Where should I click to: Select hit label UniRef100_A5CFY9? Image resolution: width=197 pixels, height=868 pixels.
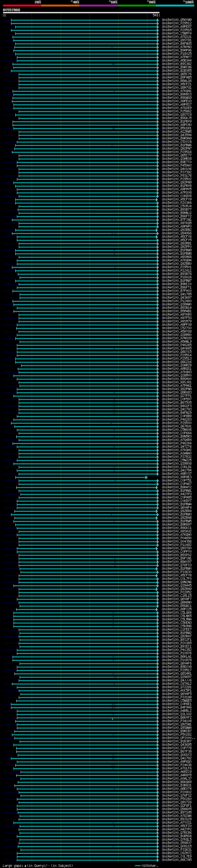(177, 200)
